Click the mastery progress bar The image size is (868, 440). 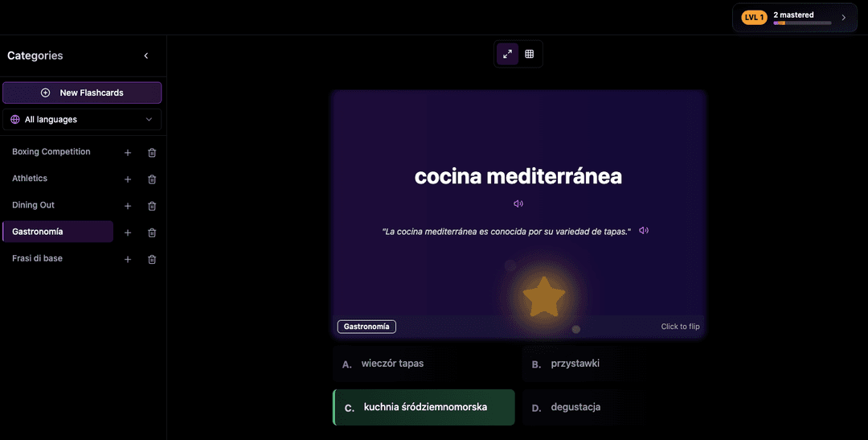tap(802, 23)
